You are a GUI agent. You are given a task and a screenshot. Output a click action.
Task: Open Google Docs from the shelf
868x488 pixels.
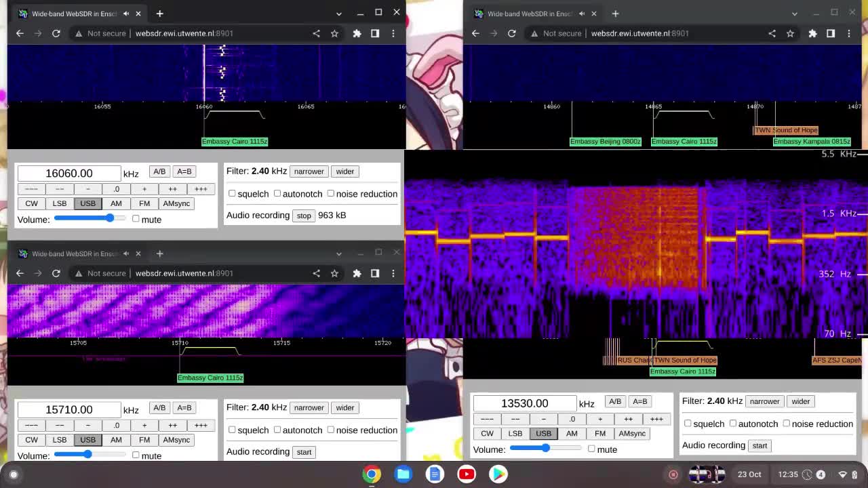[x=435, y=474]
